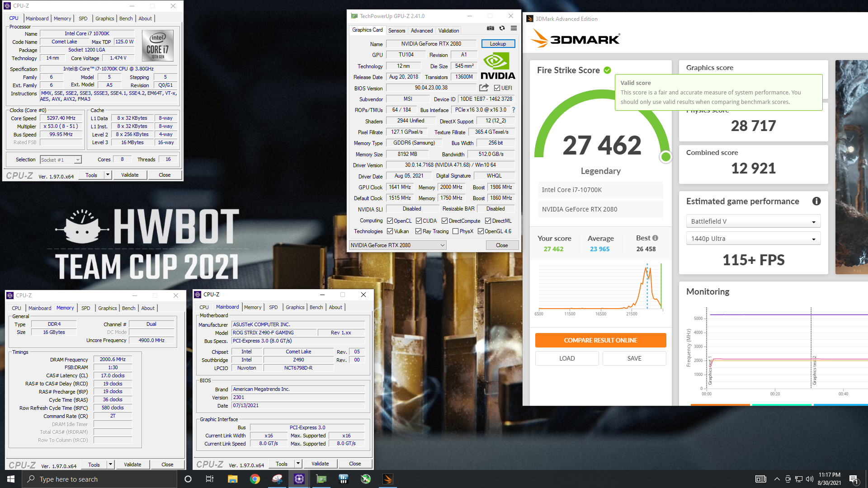The image size is (868, 488).
Task: Open the GPU-Z hamburger menu
Action: 514,28
